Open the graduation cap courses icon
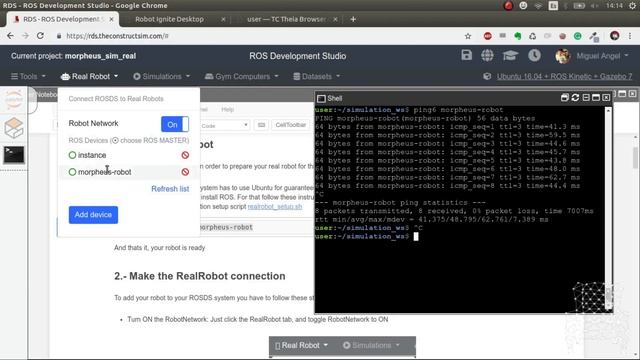The width and height of the screenshot is (640, 360). pos(510,55)
